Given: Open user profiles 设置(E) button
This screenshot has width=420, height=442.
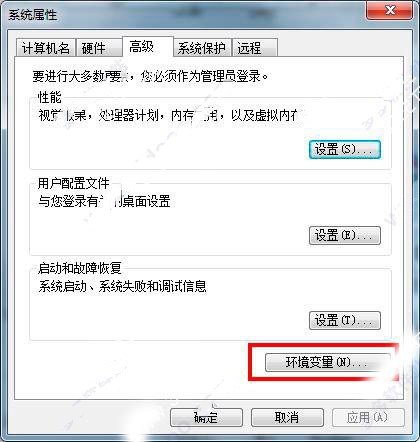Looking at the screenshot, I should (x=344, y=235).
